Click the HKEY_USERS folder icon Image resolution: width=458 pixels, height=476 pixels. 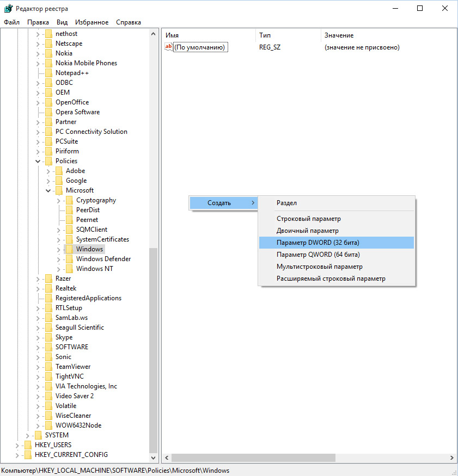(28, 445)
